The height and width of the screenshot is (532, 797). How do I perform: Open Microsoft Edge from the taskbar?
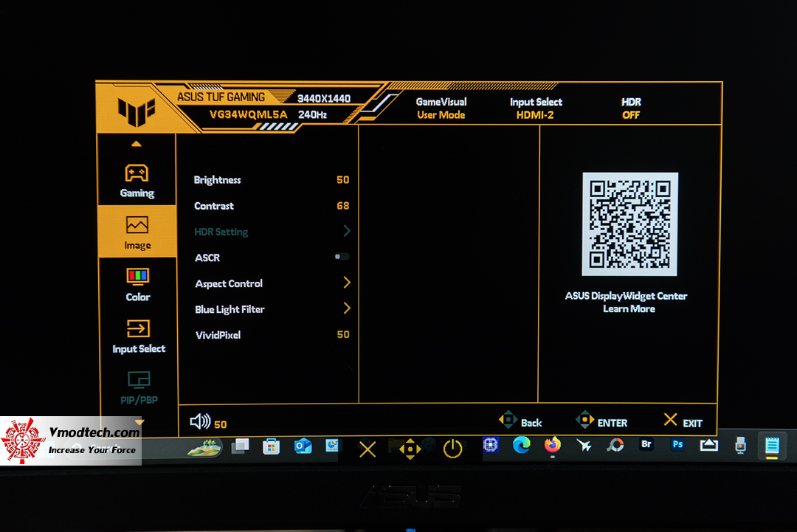coord(522,445)
